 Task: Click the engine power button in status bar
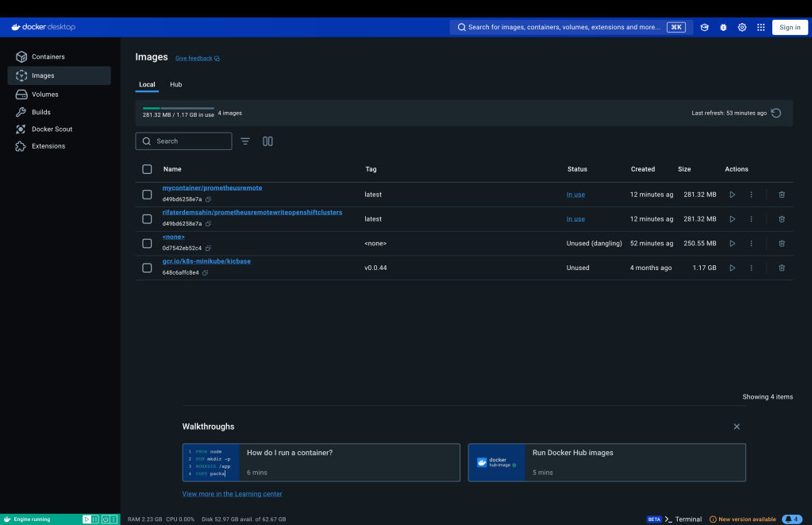tap(105, 519)
